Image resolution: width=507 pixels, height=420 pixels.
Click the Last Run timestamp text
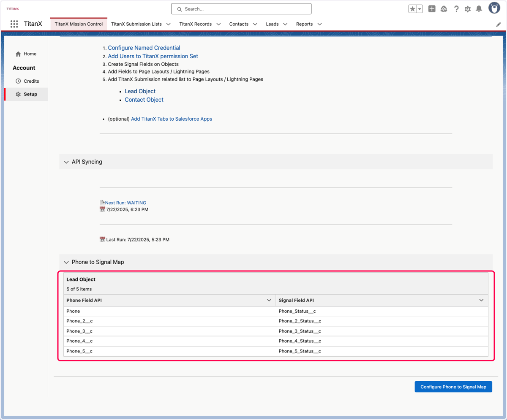[138, 240]
